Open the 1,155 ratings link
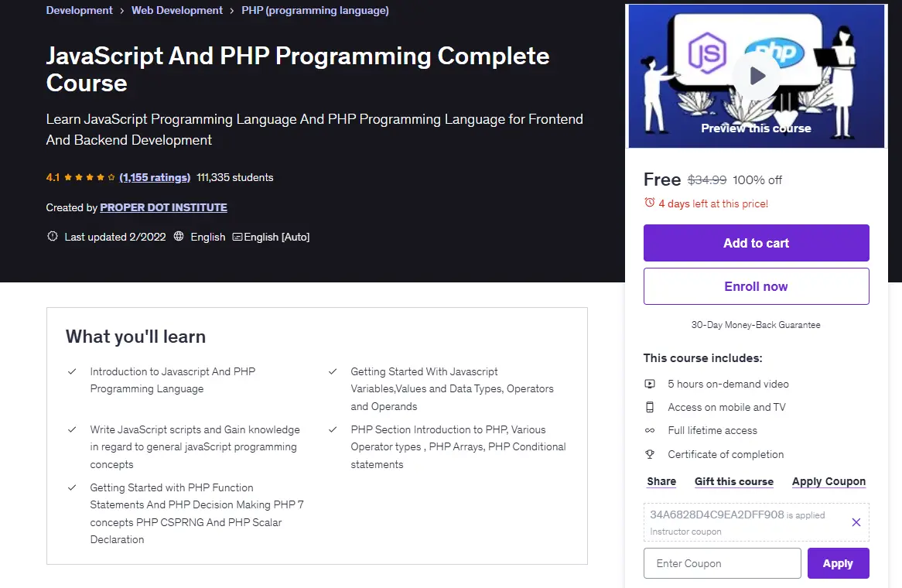This screenshot has height=588, width=902. (155, 177)
